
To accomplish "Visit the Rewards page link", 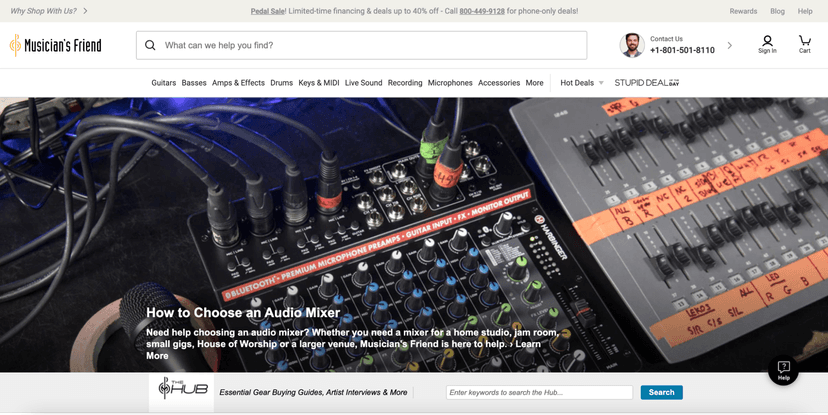I will click(743, 11).
